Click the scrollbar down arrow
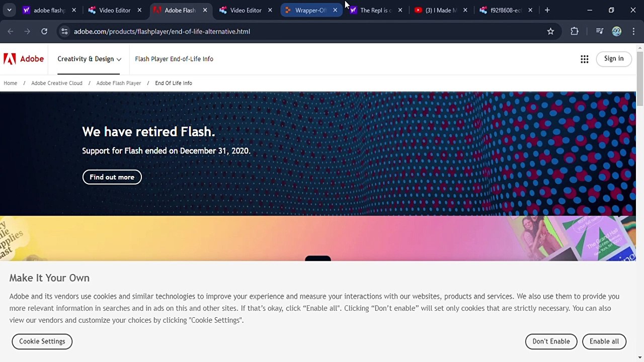The width and height of the screenshot is (644, 362). click(x=640, y=358)
